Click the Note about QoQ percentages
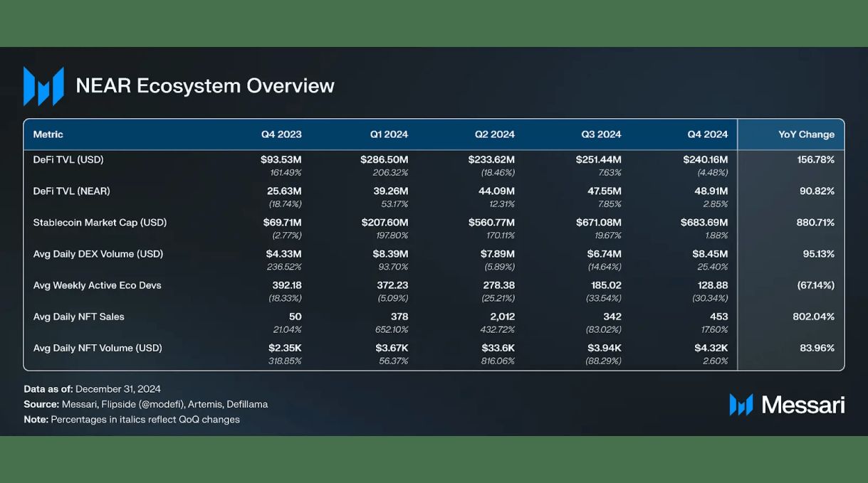The image size is (868, 483). click(x=132, y=420)
